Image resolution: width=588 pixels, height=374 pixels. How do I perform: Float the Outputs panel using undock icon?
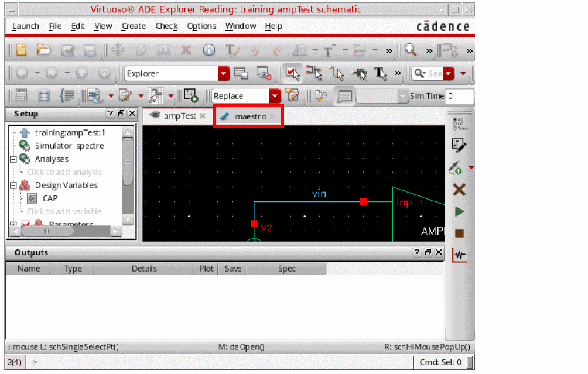[x=428, y=252]
